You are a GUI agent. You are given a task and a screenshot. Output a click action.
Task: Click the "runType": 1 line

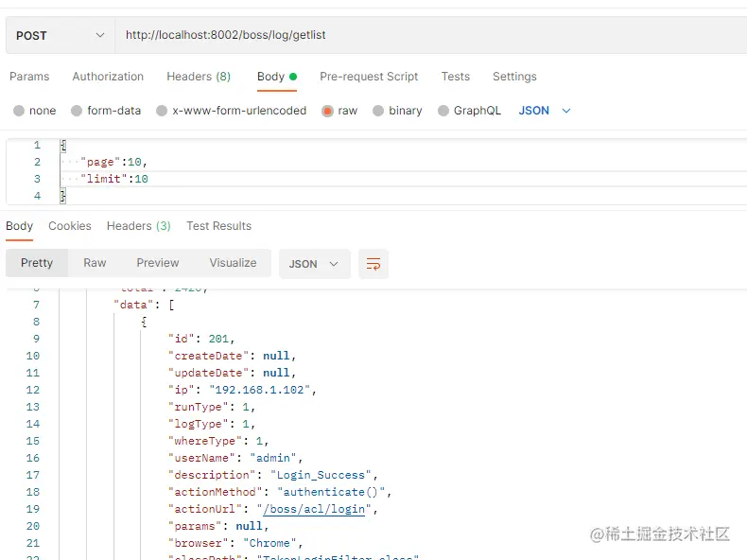[x=212, y=407]
